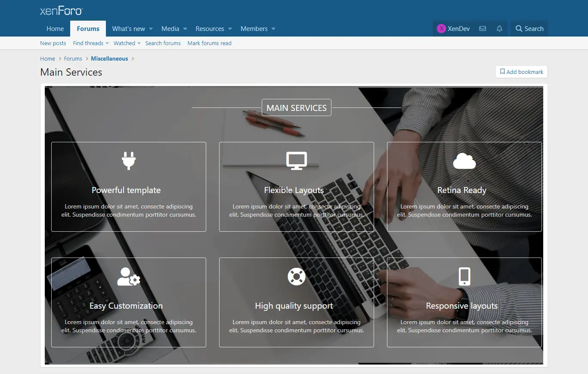
Task: Open the Media tab
Action: point(170,29)
